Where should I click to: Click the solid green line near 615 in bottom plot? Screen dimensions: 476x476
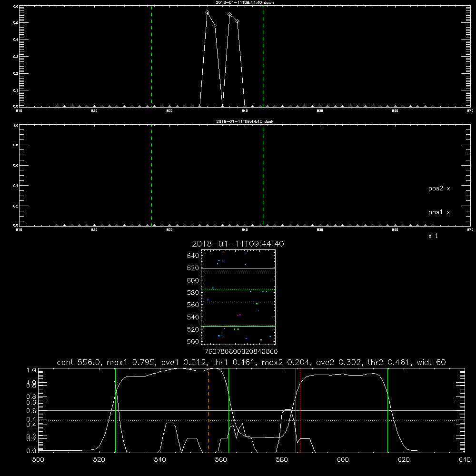(x=387, y=410)
